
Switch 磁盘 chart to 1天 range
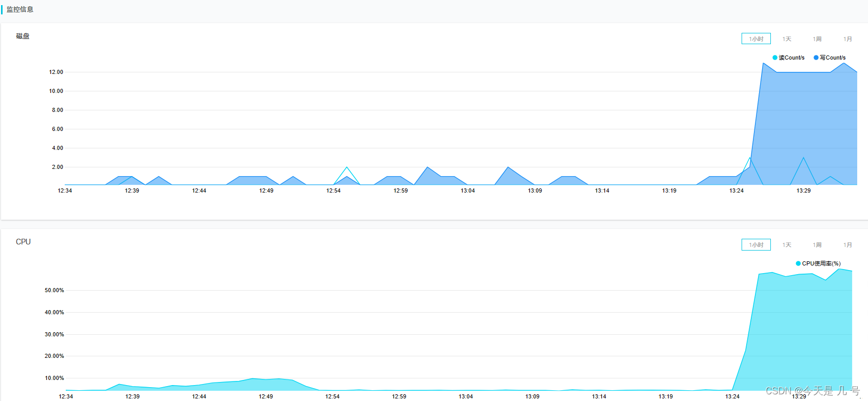pos(787,39)
